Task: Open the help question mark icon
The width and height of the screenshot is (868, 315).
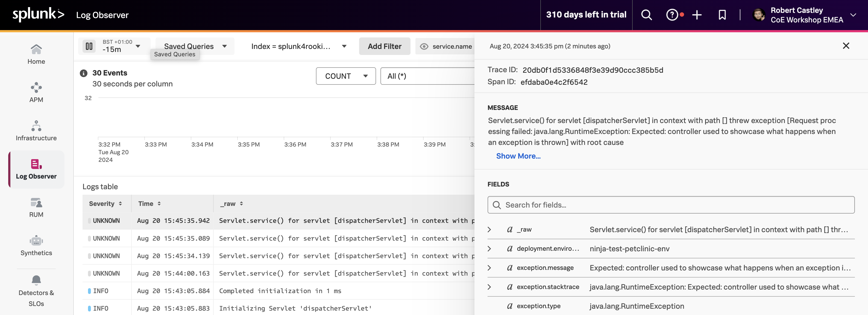Action: click(672, 15)
